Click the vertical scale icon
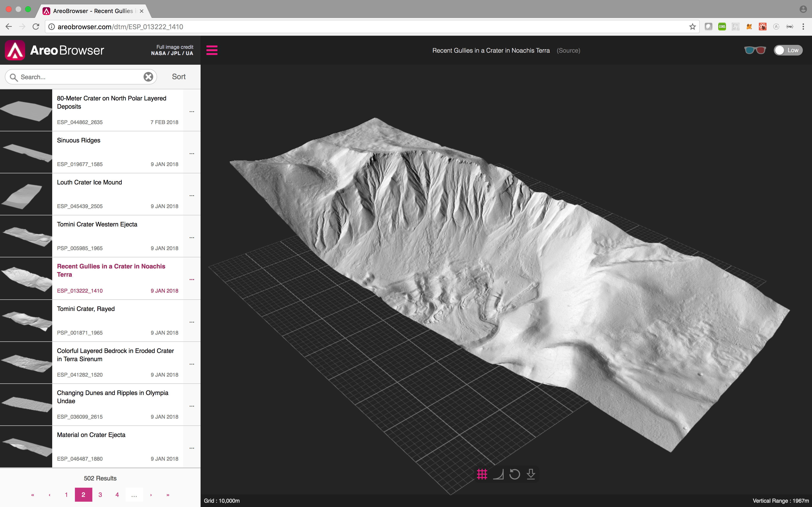The height and width of the screenshot is (507, 812). coord(498,474)
